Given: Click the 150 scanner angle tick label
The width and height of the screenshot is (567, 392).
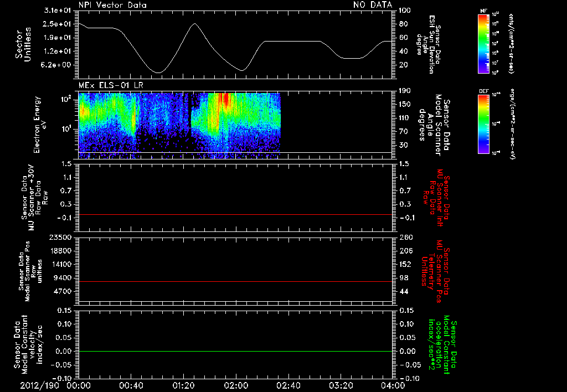Looking at the screenshot, I should click(405, 105).
